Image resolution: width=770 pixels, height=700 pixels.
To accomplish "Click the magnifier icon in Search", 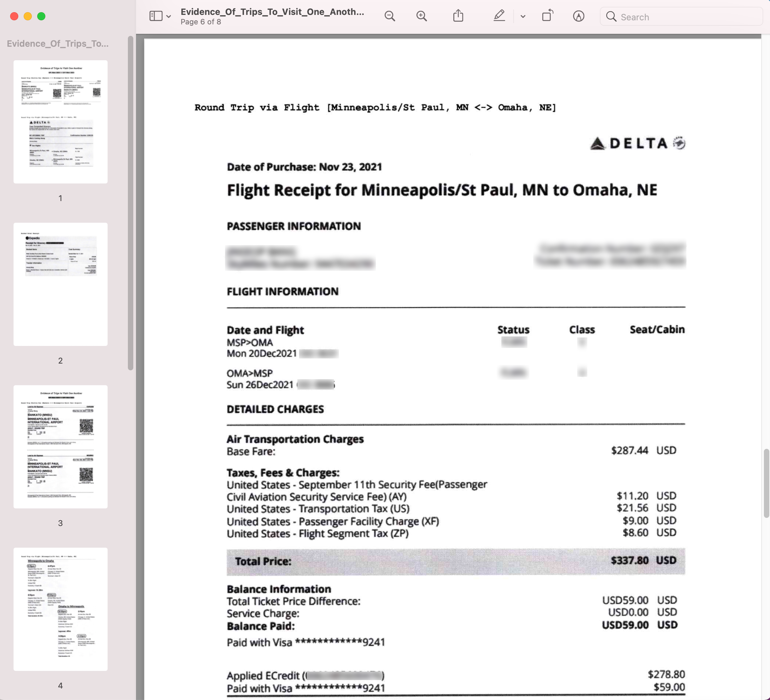I will [611, 17].
